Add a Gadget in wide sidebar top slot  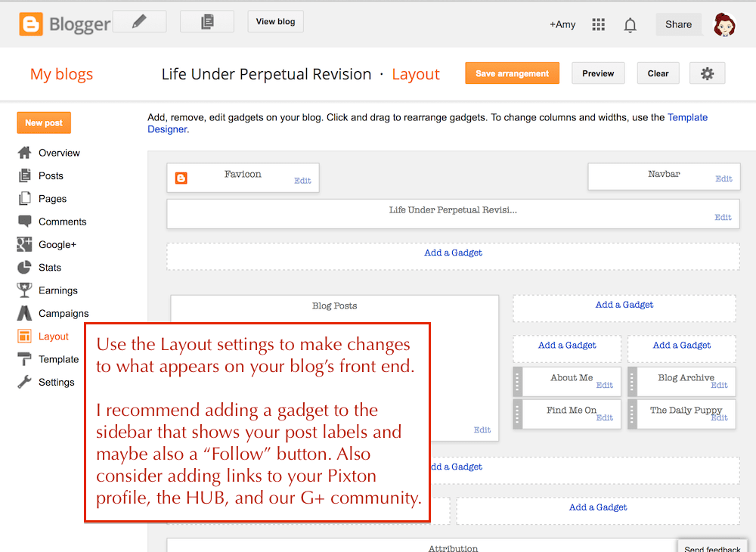624,305
